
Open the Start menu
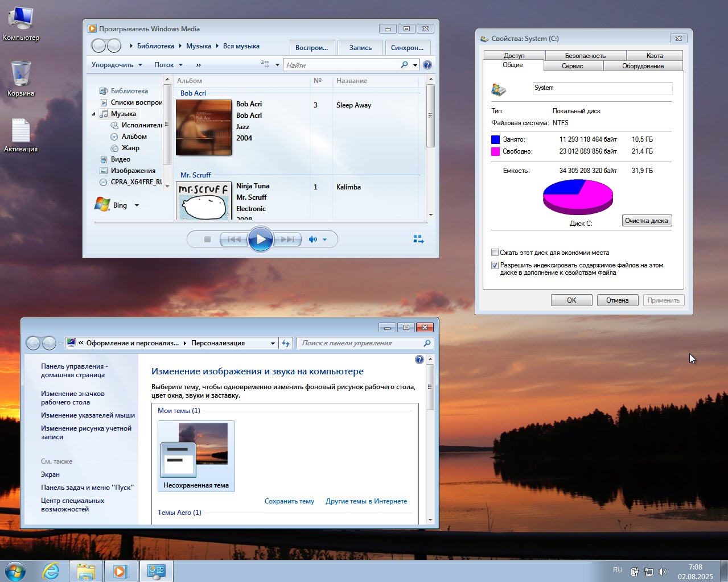[15, 571]
